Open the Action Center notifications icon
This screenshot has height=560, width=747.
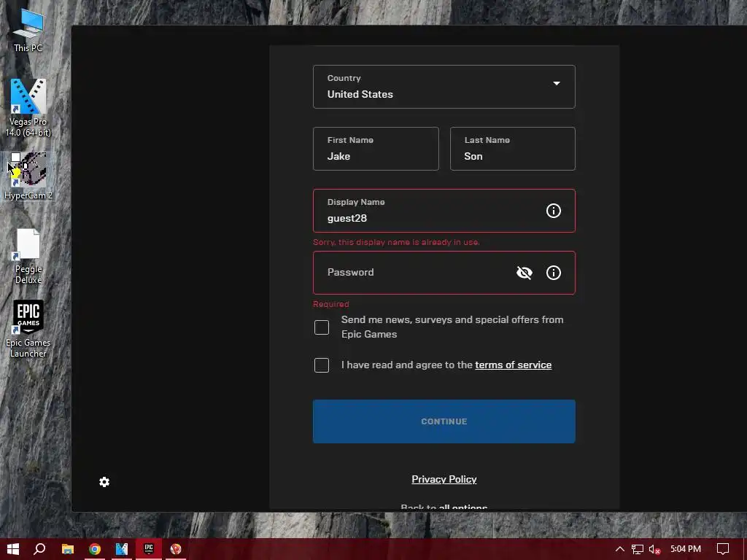tap(723, 549)
